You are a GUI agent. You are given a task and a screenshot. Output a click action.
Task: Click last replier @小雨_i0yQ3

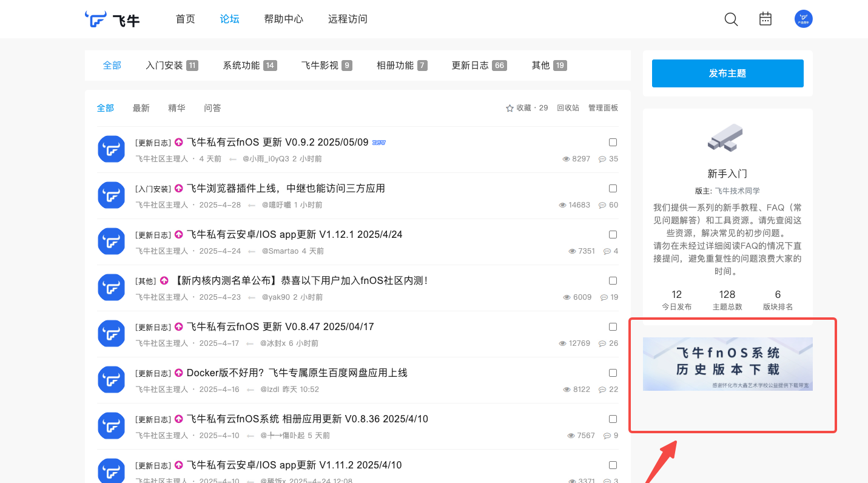pyautogui.click(x=266, y=159)
